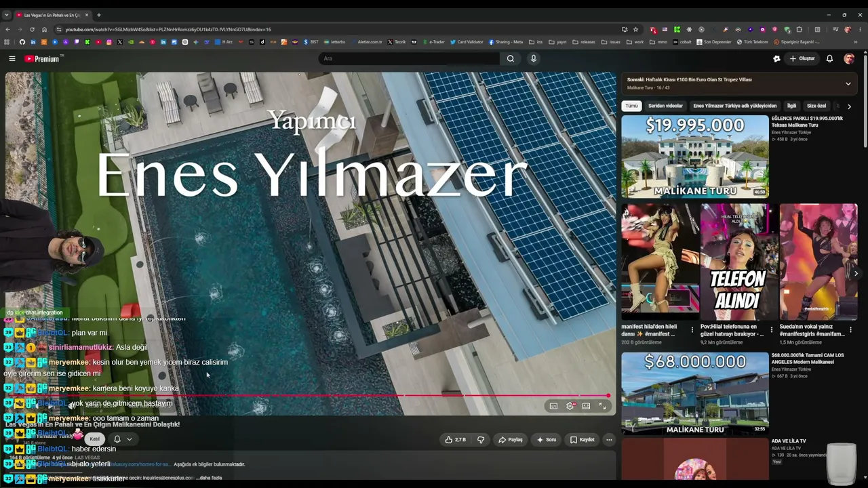Screen dimensions: 868x488
Task: Open the TELEFON ALINDI short
Action: pos(738,262)
